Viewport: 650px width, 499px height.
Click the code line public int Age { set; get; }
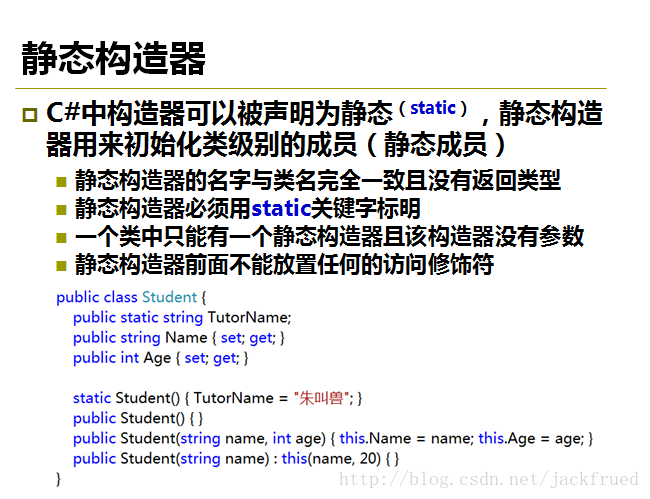click(160, 358)
